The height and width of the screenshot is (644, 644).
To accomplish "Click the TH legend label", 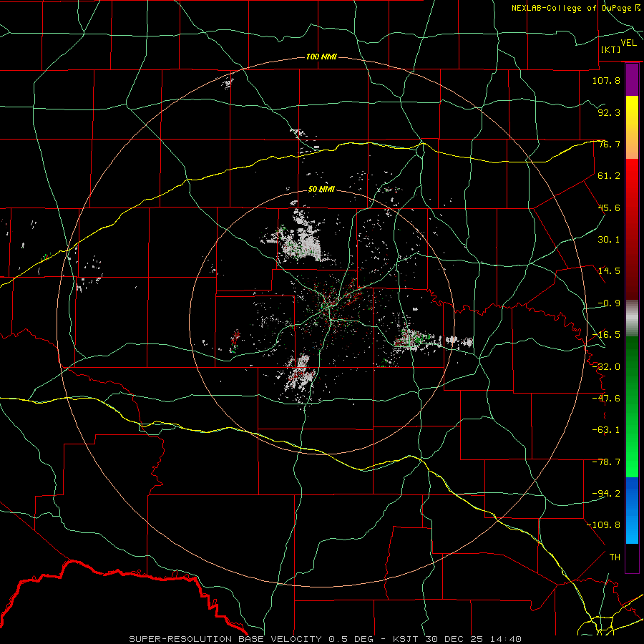I will pos(615,557).
